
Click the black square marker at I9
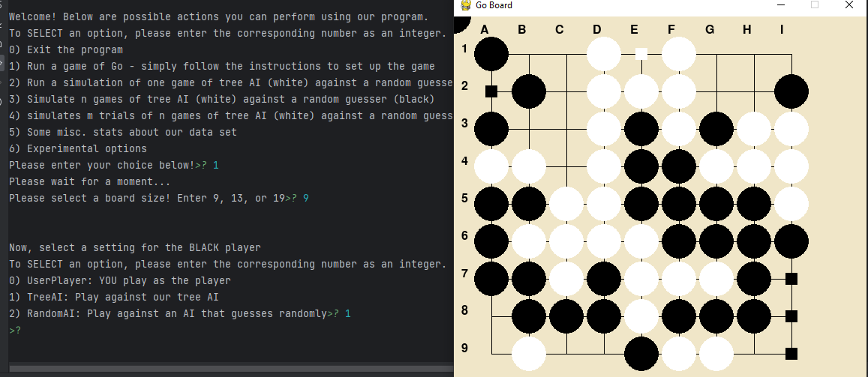pos(791,353)
